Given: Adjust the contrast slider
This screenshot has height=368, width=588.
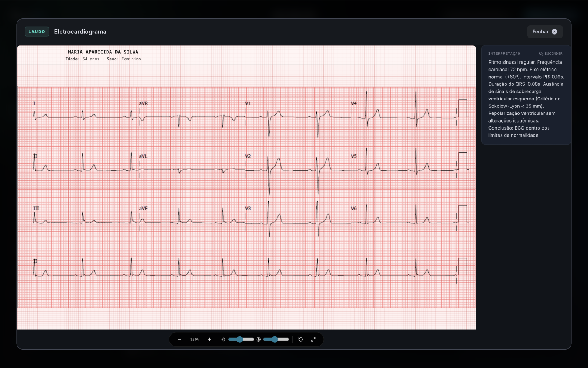Looking at the screenshot, I should point(276,339).
